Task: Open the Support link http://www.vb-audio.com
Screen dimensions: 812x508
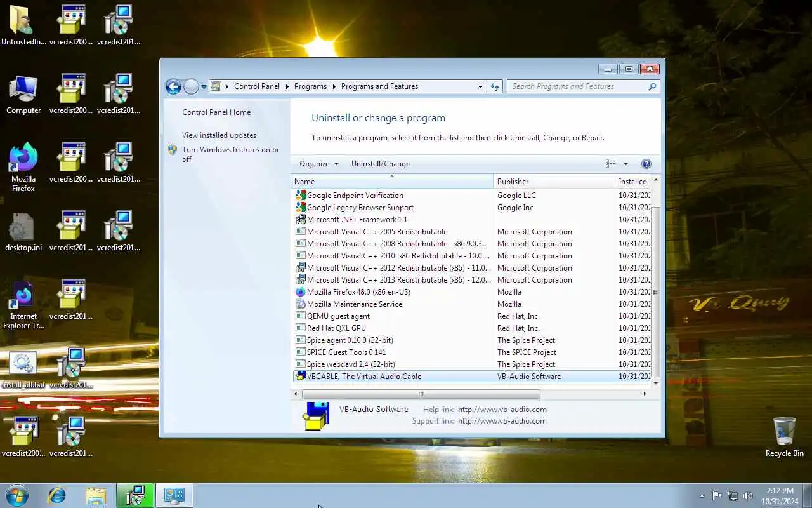Action: click(x=502, y=421)
